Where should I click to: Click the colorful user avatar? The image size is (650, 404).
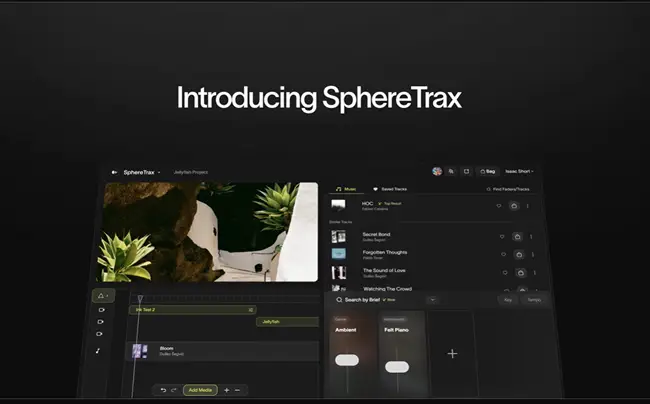point(437,171)
